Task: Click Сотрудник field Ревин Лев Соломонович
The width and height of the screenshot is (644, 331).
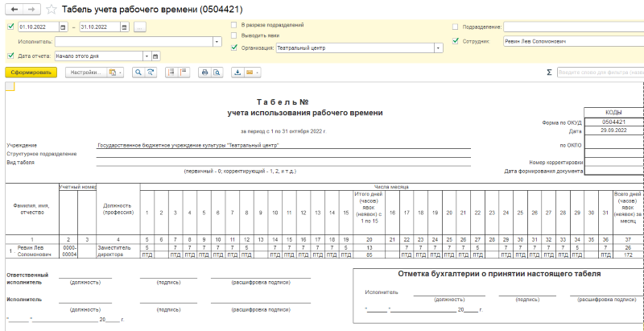Action: [573, 42]
